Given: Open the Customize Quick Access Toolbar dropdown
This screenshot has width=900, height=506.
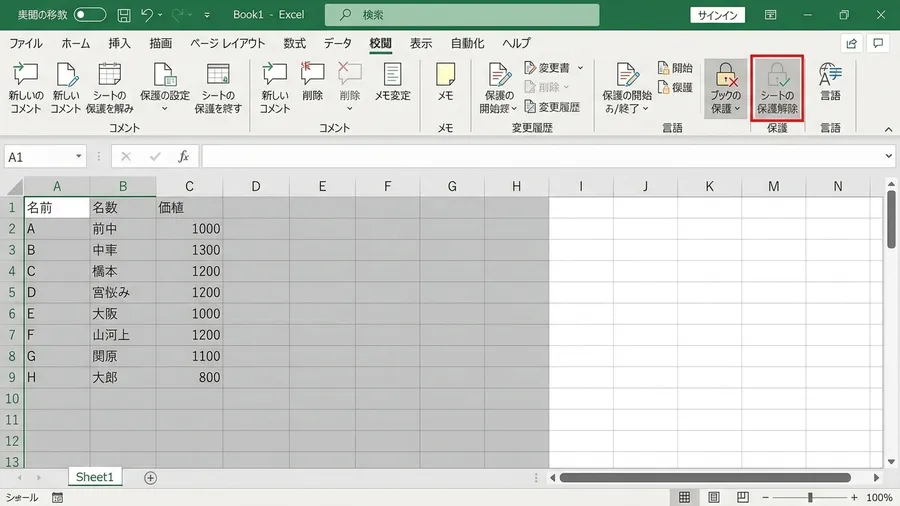Looking at the screenshot, I should [207, 15].
